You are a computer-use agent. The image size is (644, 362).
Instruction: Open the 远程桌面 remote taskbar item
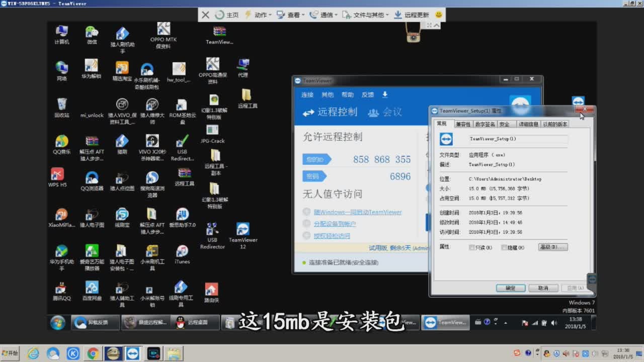pos(195,322)
